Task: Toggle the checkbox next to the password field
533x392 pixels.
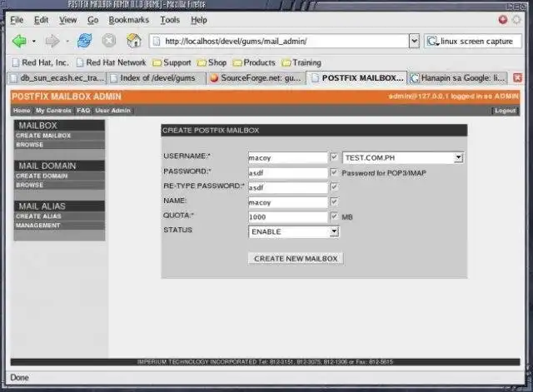Action: (x=334, y=172)
